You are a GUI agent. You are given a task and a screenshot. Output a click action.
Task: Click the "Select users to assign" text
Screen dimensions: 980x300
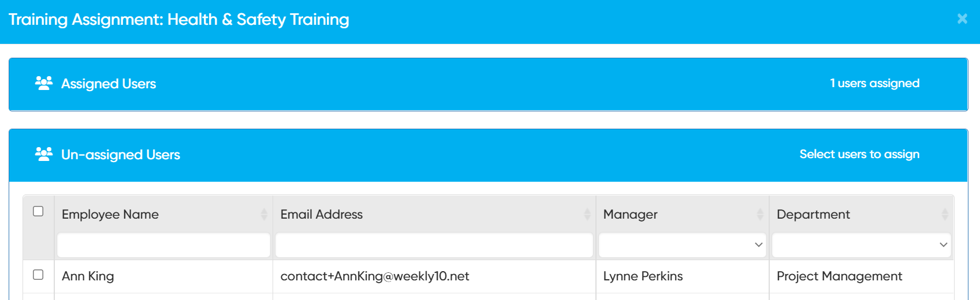pyautogui.click(x=859, y=155)
